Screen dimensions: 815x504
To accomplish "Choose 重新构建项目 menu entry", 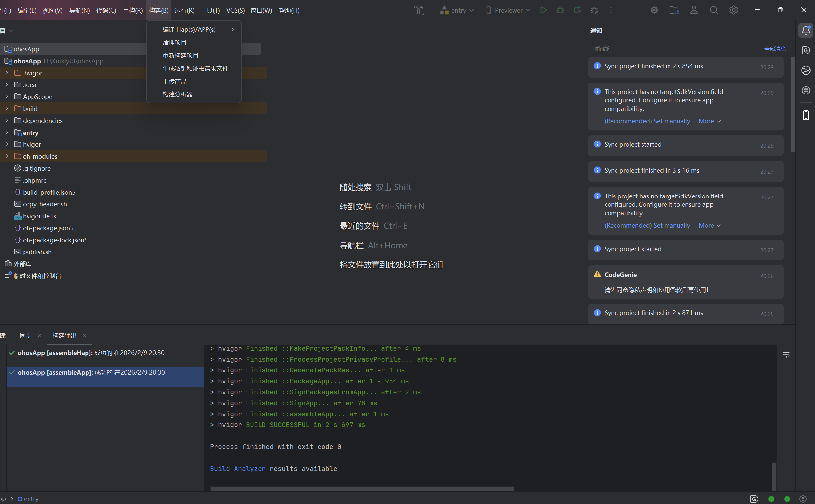I will click(x=180, y=55).
